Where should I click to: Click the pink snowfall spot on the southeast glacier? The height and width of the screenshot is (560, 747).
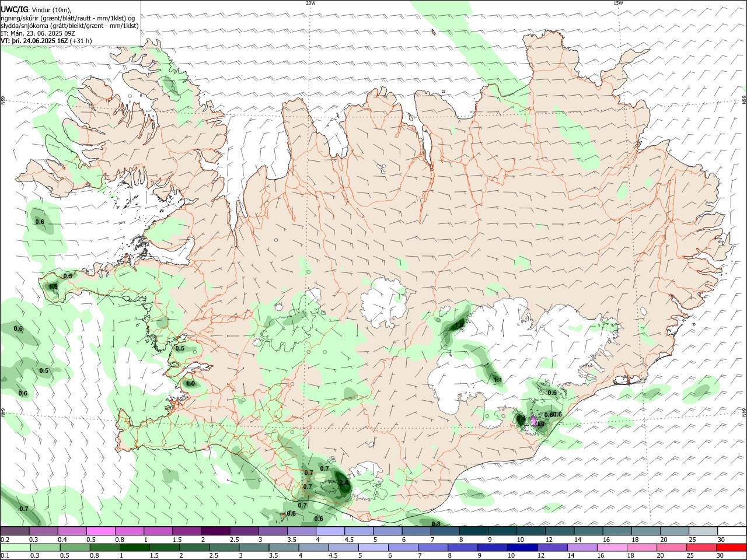pos(533,421)
